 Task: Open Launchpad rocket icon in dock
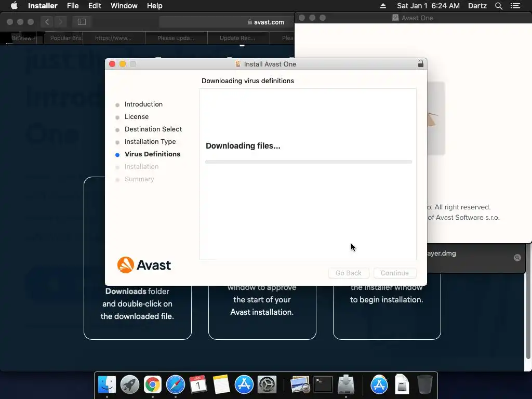pos(129,385)
